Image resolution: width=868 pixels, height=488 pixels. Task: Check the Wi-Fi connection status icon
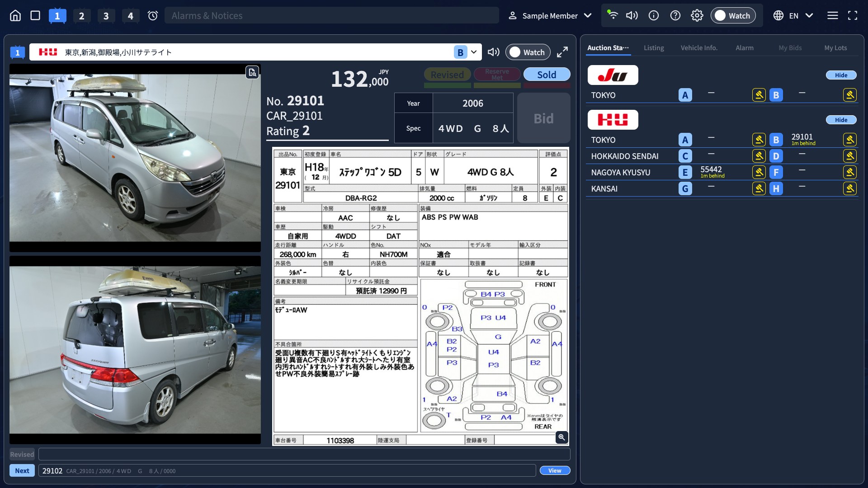pos(613,15)
